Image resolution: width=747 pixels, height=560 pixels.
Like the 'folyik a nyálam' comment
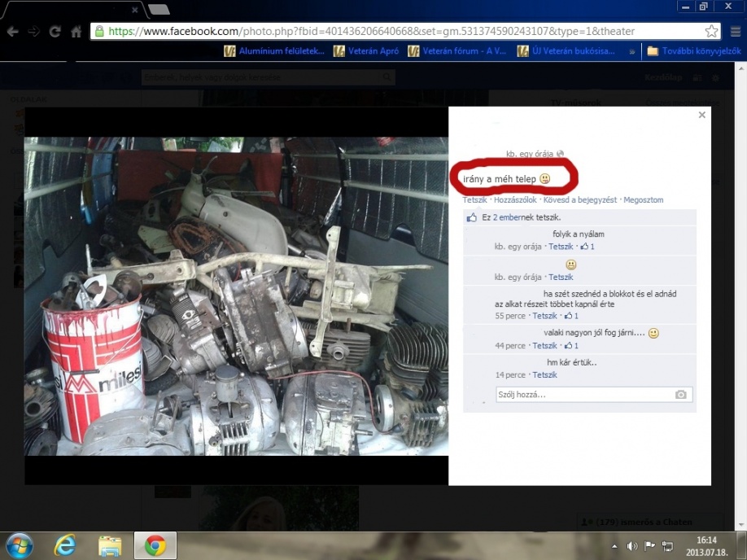[x=561, y=247]
